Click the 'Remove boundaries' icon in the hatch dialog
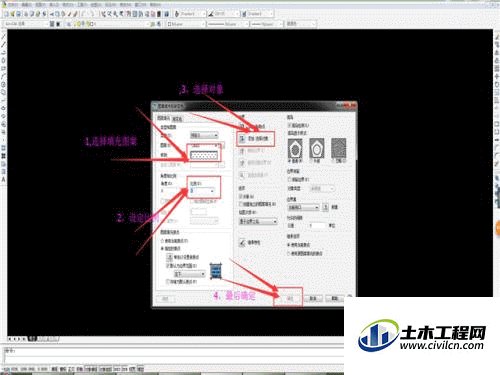Viewport: 500px width, 375px height. coord(242,151)
